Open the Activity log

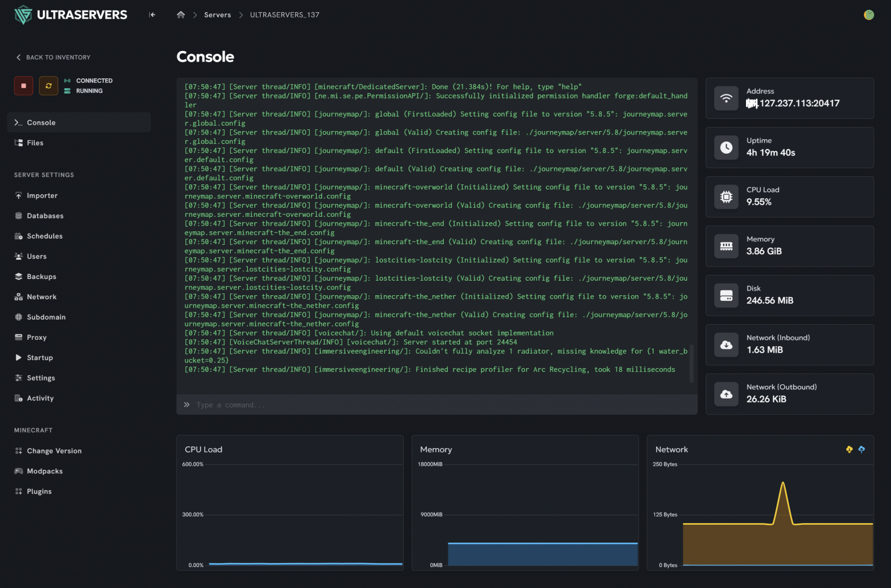pyautogui.click(x=41, y=398)
